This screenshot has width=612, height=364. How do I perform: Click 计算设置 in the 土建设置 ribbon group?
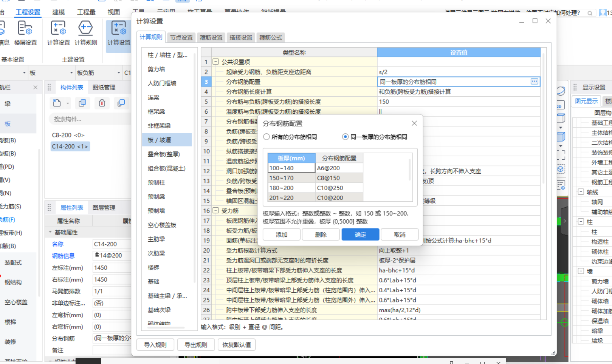point(58,33)
